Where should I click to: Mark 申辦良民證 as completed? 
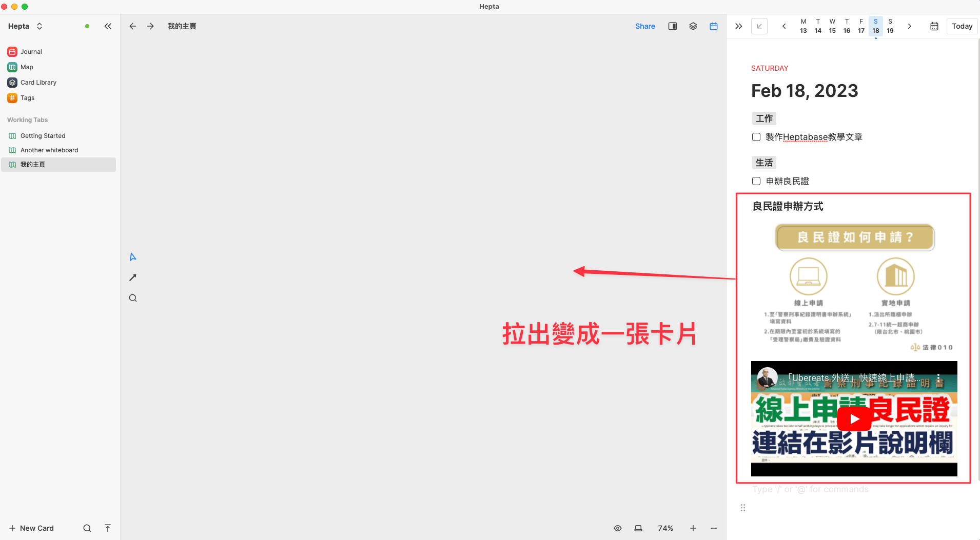pyautogui.click(x=756, y=181)
